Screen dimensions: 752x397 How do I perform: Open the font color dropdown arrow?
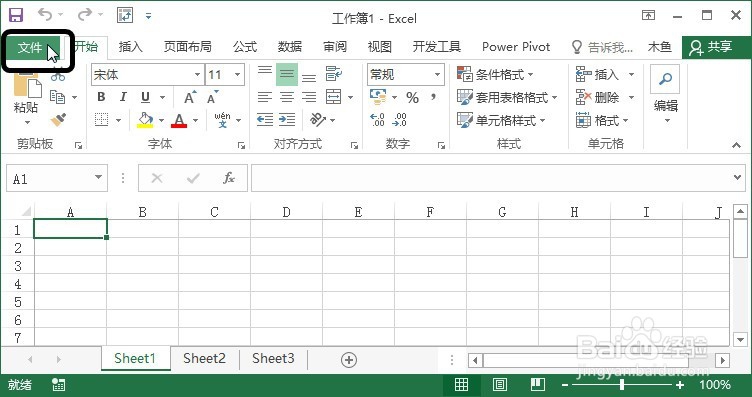[x=196, y=120]
